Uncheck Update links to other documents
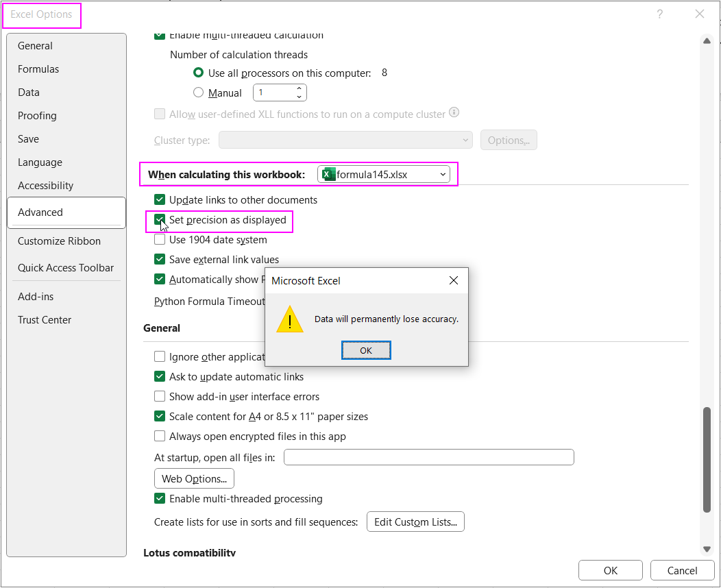This screenshot has width=721, height=588. 160,200
